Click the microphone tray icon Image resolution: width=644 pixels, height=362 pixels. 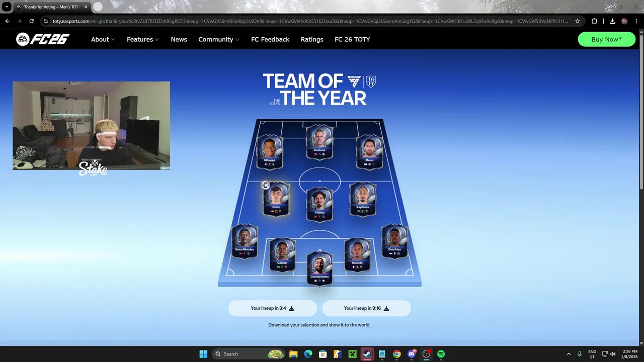click(580, 354)
